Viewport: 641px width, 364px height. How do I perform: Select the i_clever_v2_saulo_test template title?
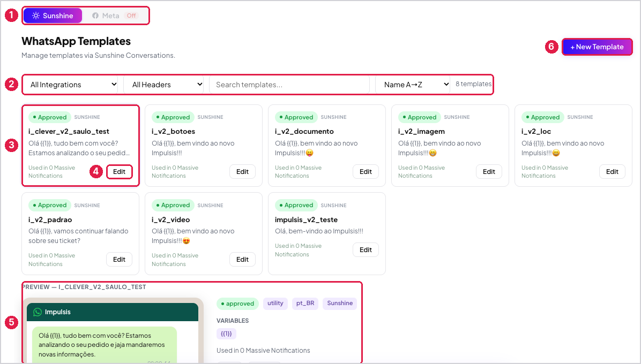69,131
